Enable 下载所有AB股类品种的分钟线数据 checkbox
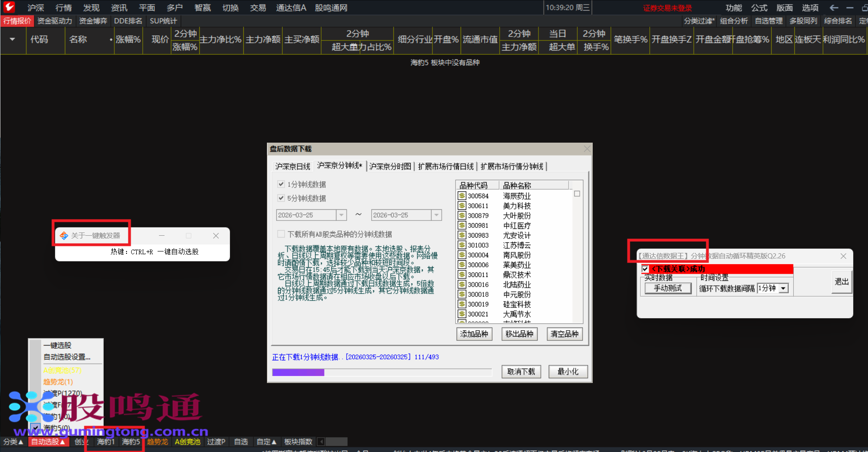This screenshot has width=868, height=452. pos(281,234)
